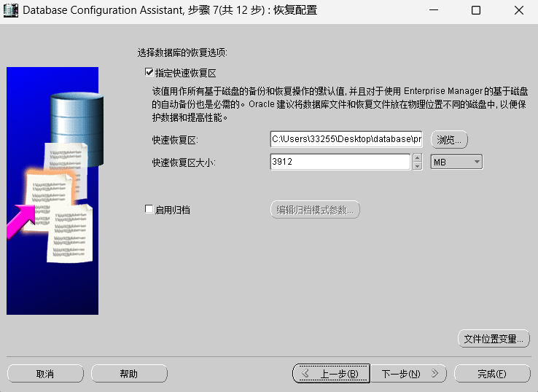Click the 编辑归档模式参数... button
Image resolution: width=538 pixels, height=392 pixels.
[x=315, y=210]
